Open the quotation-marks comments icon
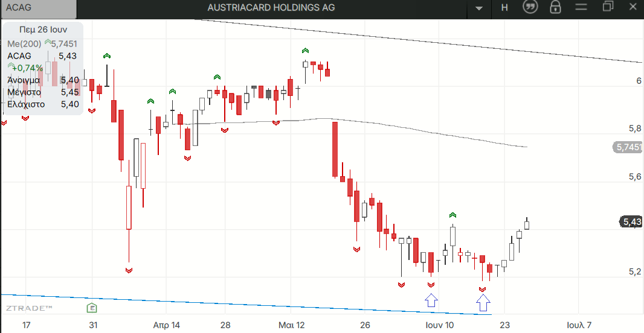644x333 pixels. (x=530, y=7)
